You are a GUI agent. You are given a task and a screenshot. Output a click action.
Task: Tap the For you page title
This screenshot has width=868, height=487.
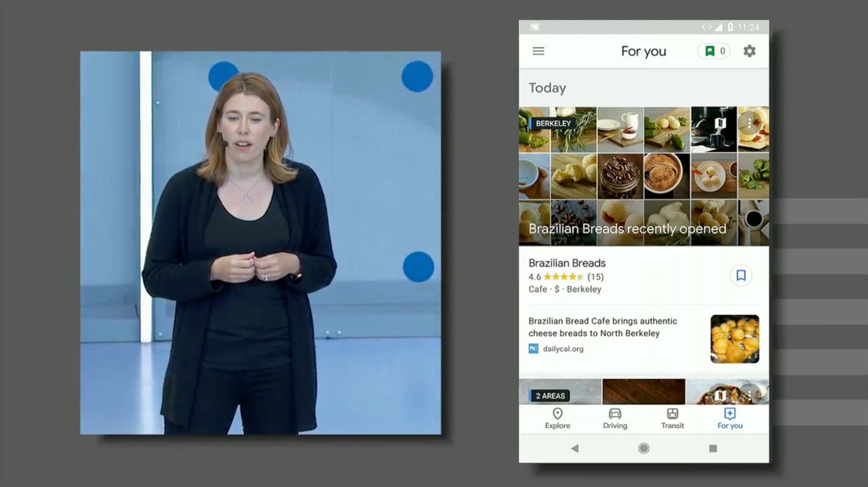click(x=644, y=51)
